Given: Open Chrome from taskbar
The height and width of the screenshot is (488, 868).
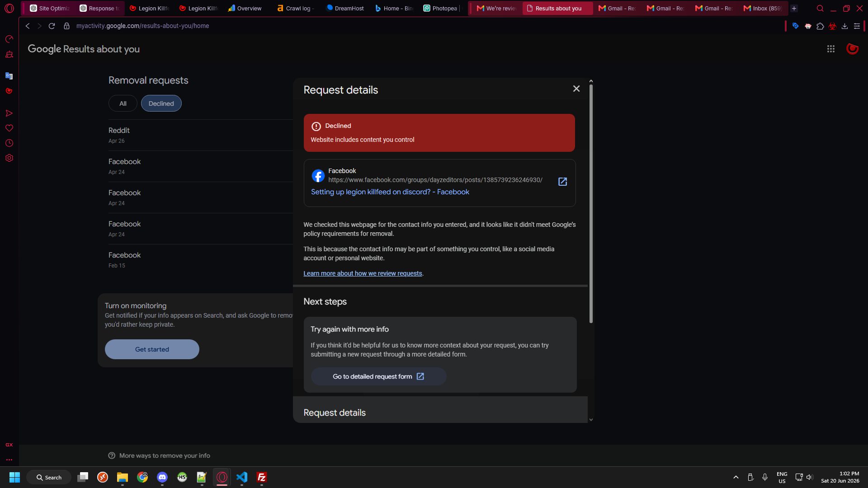Looking at the screenshot, I should [142, 477].
